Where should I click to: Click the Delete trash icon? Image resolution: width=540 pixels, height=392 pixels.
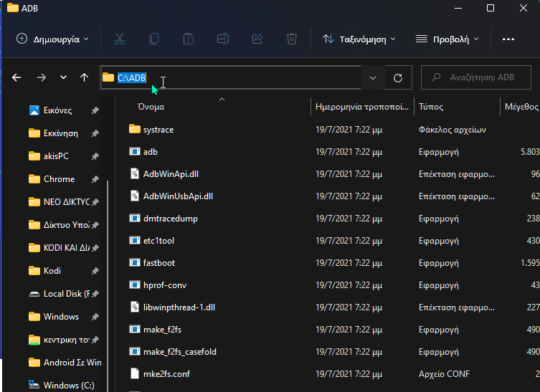tap(292, 39)
